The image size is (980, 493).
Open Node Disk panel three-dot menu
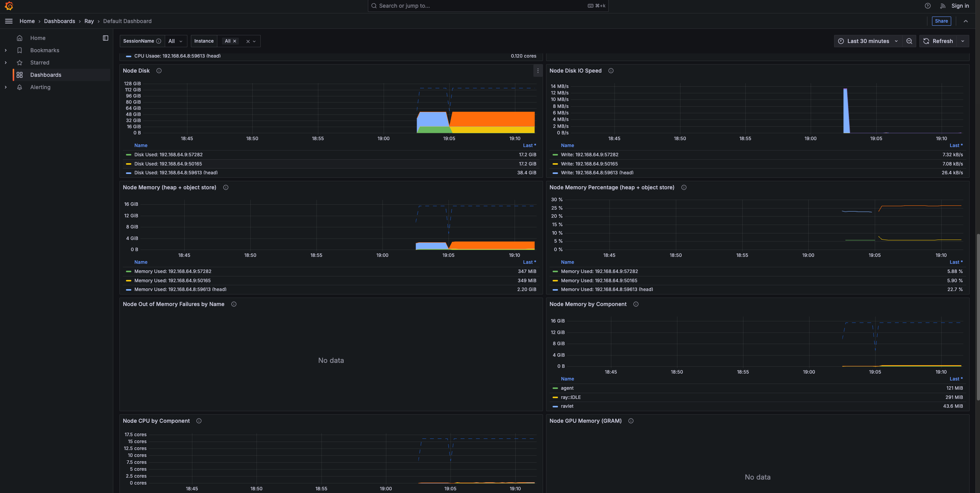pos(538,71)
